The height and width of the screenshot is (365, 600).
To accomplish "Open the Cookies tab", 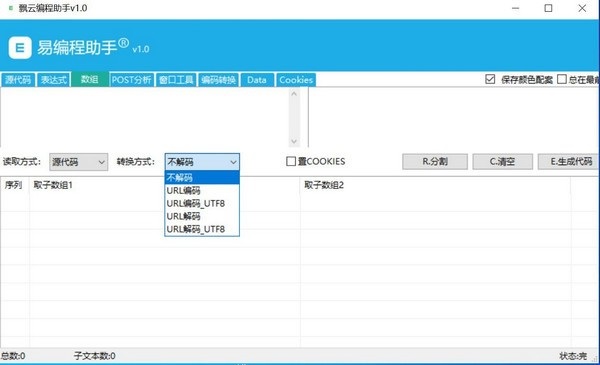I will point(296,80).
